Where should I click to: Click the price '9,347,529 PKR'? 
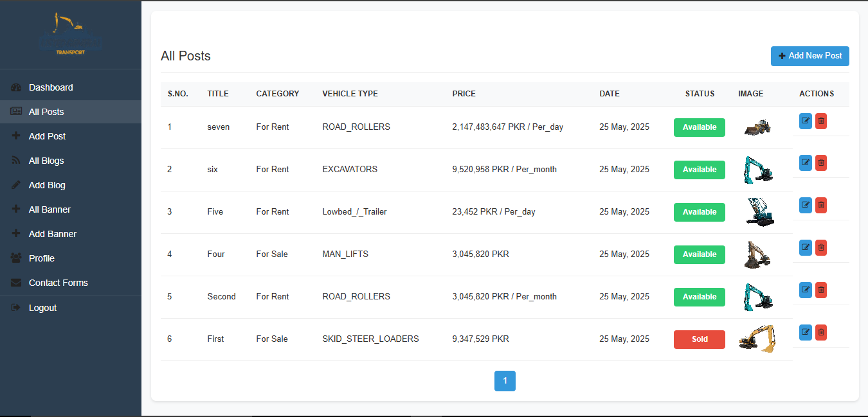[480, 339]
